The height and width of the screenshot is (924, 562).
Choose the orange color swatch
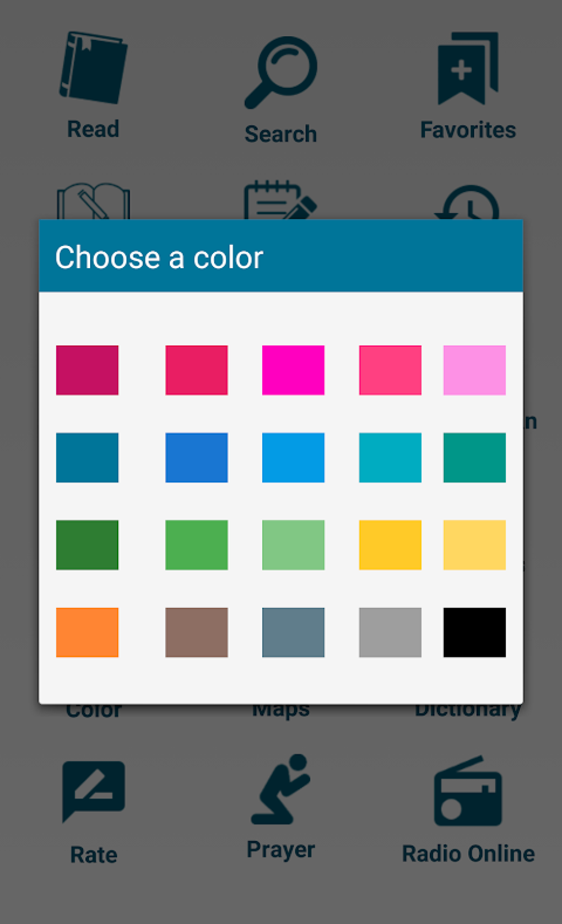point(87,632)
